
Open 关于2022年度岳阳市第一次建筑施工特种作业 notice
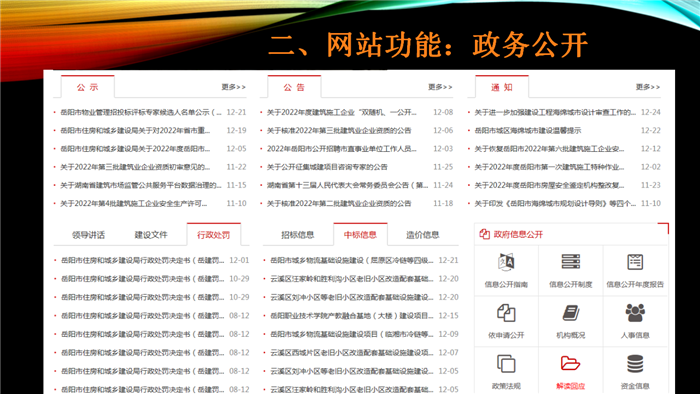[x=549, y=167]
